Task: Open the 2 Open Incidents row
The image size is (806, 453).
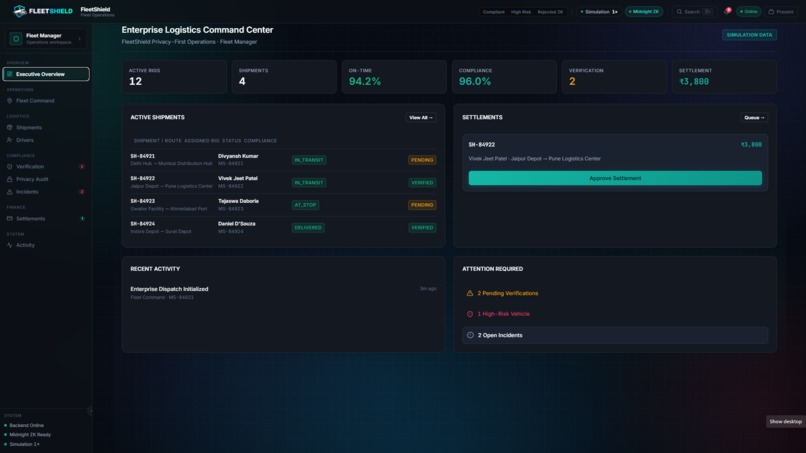Action: (x=615, y=335)
